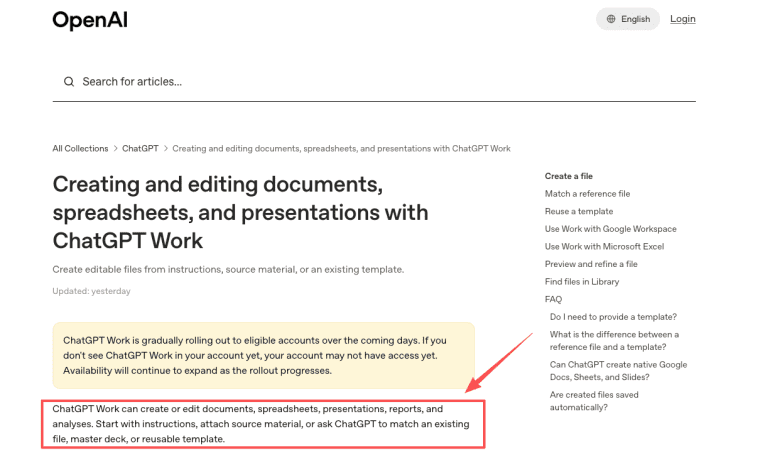This screenshot has width=760, height=463.
Task: Jump to Preview and refine a file
Action: pyautogui.click(x=591, y=264)
